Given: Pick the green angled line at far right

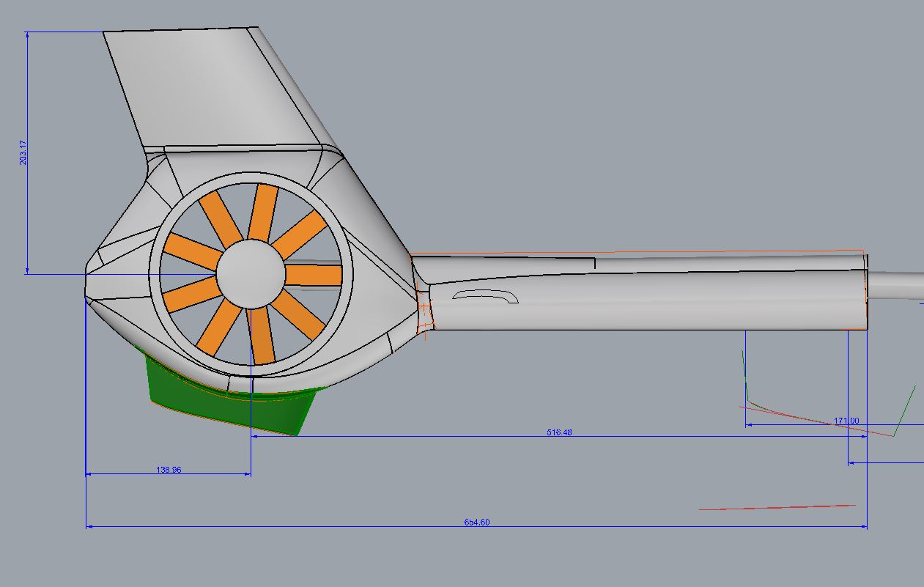Looking at the screenshot, I should pos(905,410).
